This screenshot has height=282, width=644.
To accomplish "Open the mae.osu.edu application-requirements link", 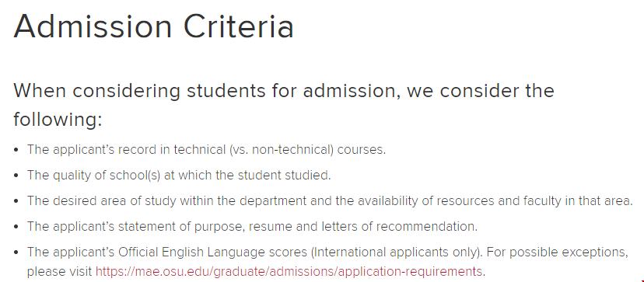I will tap(289, 272).
